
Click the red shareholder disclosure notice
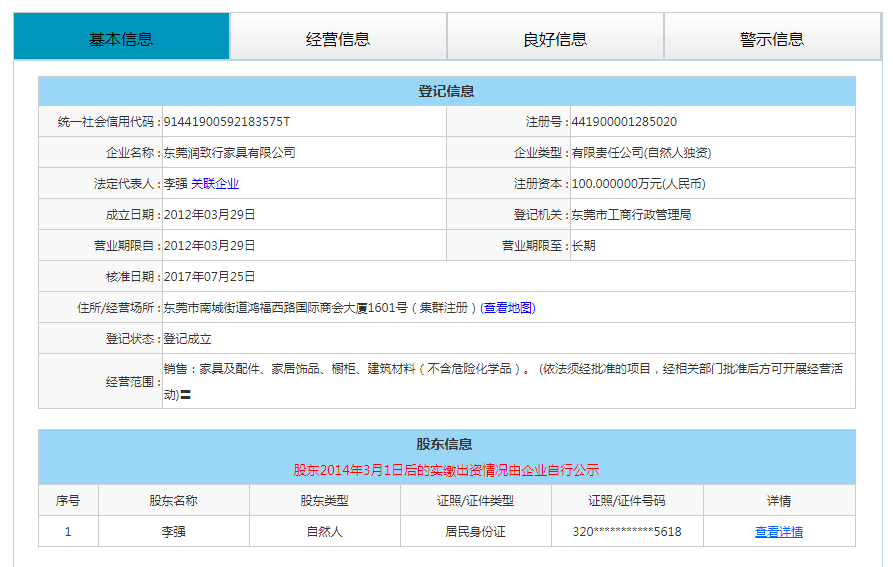click(x=446, y=469)
